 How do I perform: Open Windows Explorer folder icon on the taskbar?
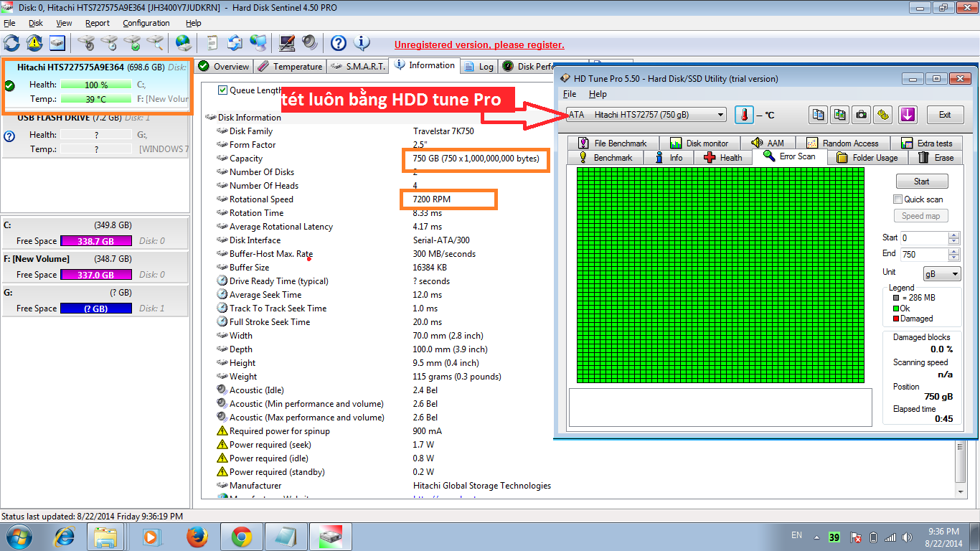click(x=106, y=536)
